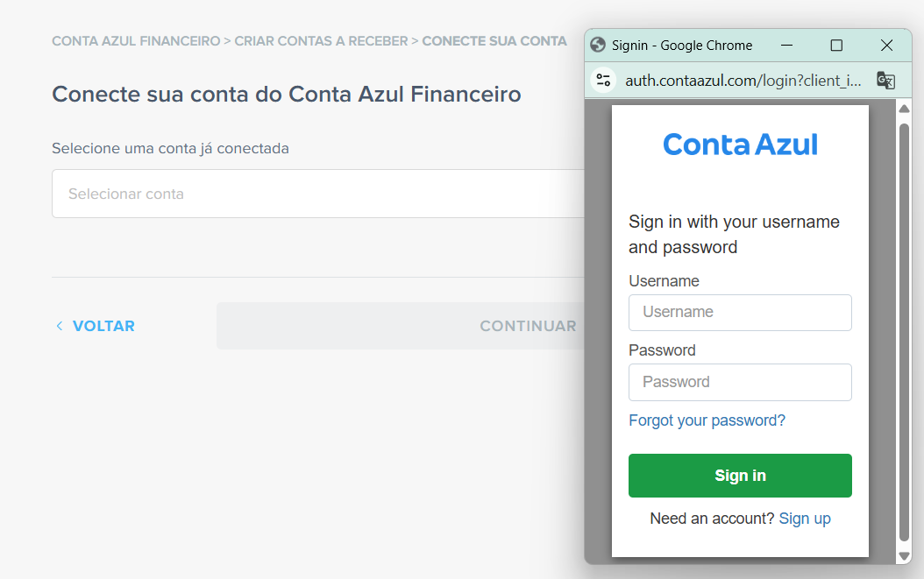The height and width of the screenshot is (579, 924).
Task: Click the scrollbar up arrow in popup
Action: click(904, 109)
